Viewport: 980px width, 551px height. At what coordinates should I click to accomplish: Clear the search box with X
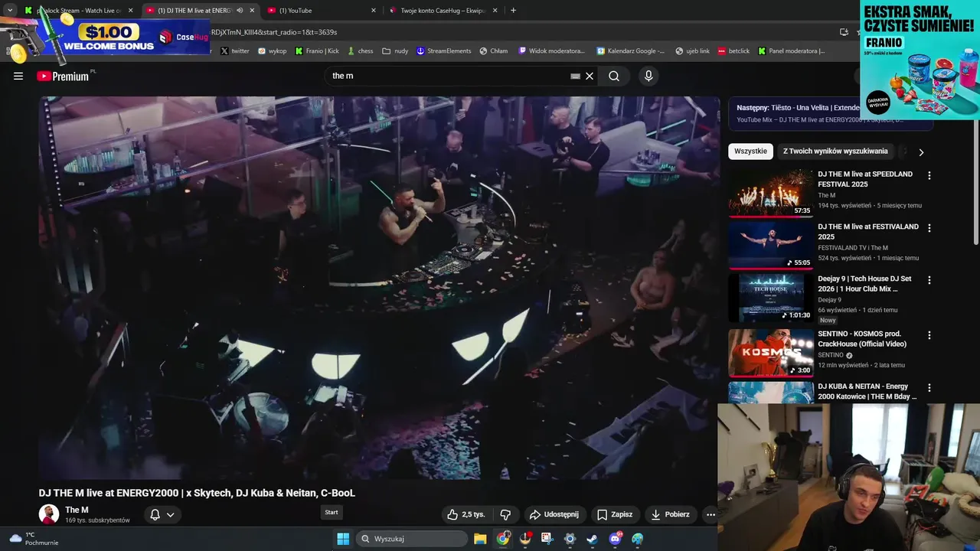pyautogui.click(x=590, y=76)
